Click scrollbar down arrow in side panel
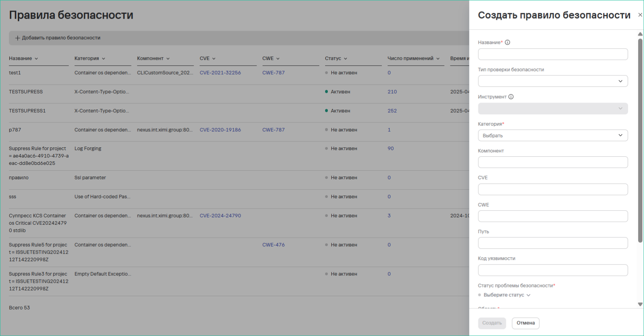The image size is (644, 336). tap(640, 304)
